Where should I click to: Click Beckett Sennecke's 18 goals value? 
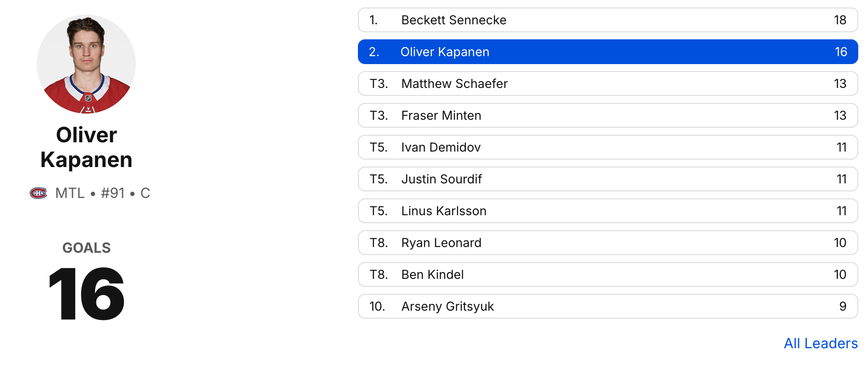840,20
